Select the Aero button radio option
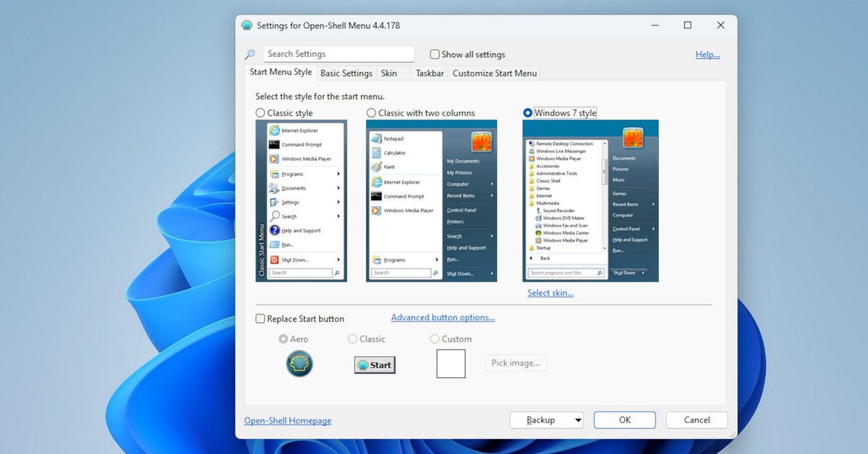Viewport: 868px width, 454px height. point(284,339)
